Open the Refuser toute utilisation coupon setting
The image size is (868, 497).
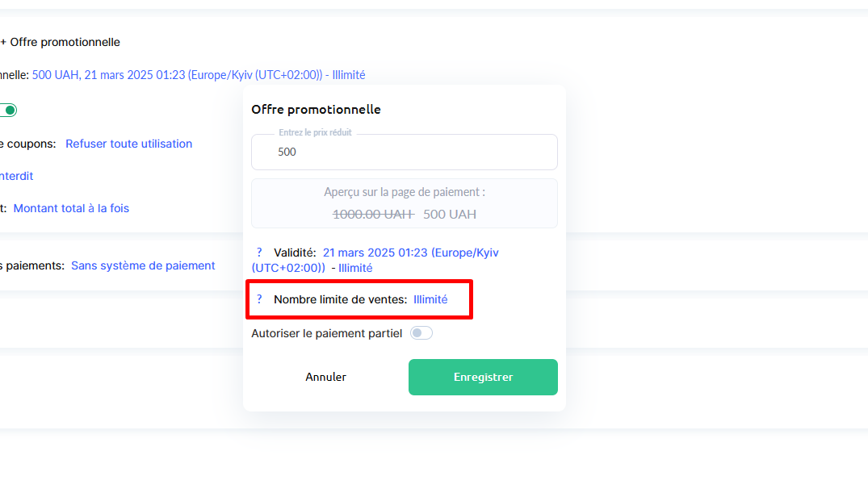[129, 144]
